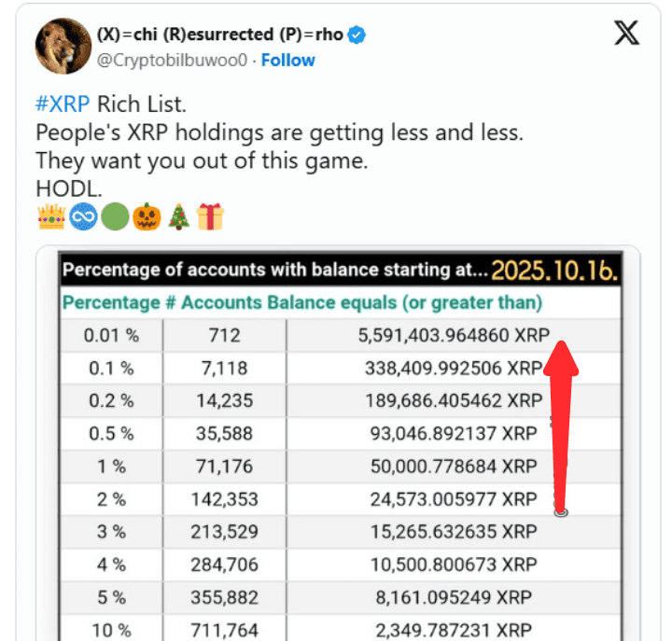Click the jack-o-lantern pumpkin emoji
The width and height of the screenshot is (672, 641).
(x=147, y=217)
